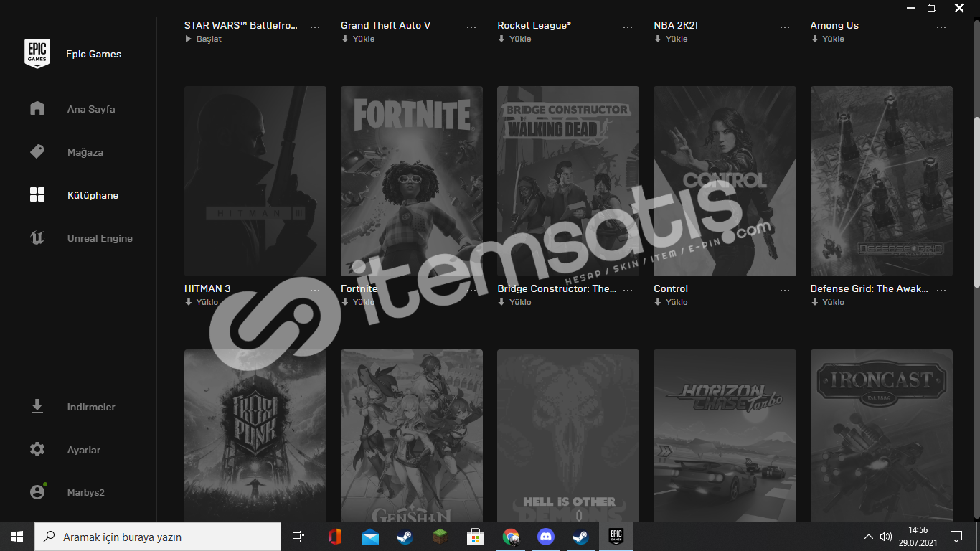Open options menu for NBA 2K21
The width and height of the screenshot is (980, 551).
[x=784, y=27]
